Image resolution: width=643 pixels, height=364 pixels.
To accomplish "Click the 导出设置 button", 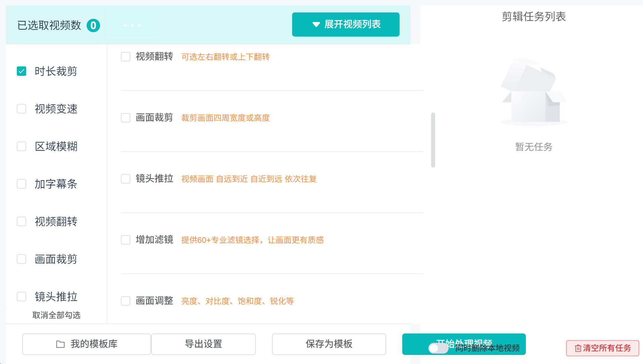I will pyautogui.click(x=203, y=344).
